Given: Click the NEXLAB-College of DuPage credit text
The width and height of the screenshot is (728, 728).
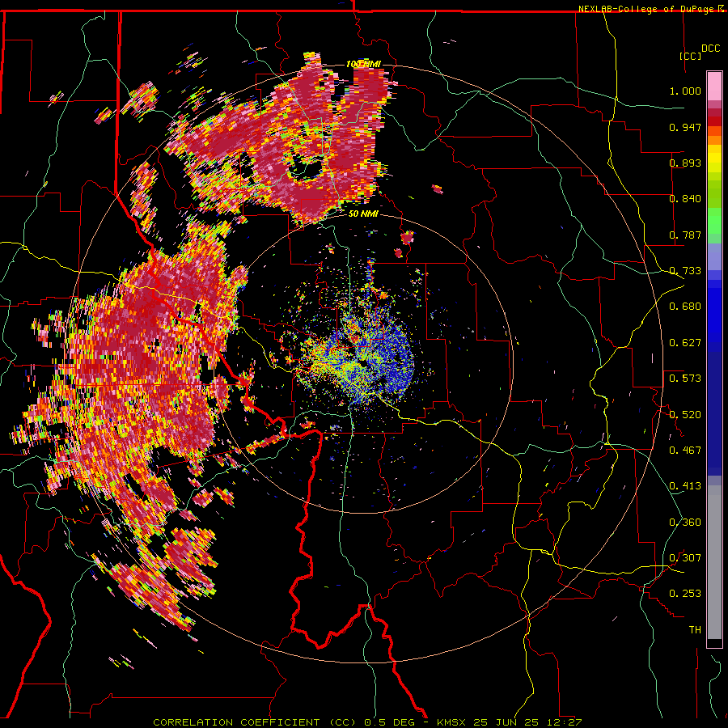Looking at the screenshot, I should click(x=647, y=9).
